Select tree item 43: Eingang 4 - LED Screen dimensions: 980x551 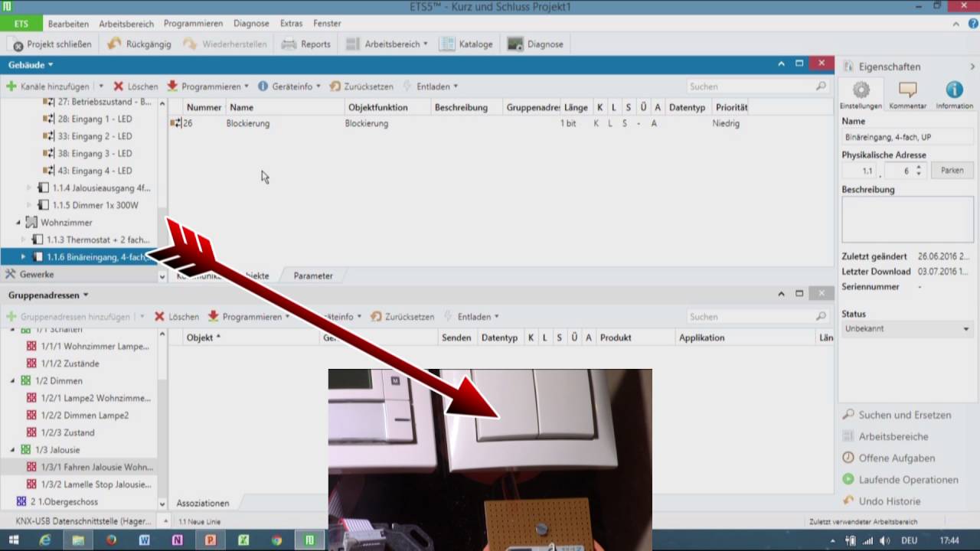point(87,171)
